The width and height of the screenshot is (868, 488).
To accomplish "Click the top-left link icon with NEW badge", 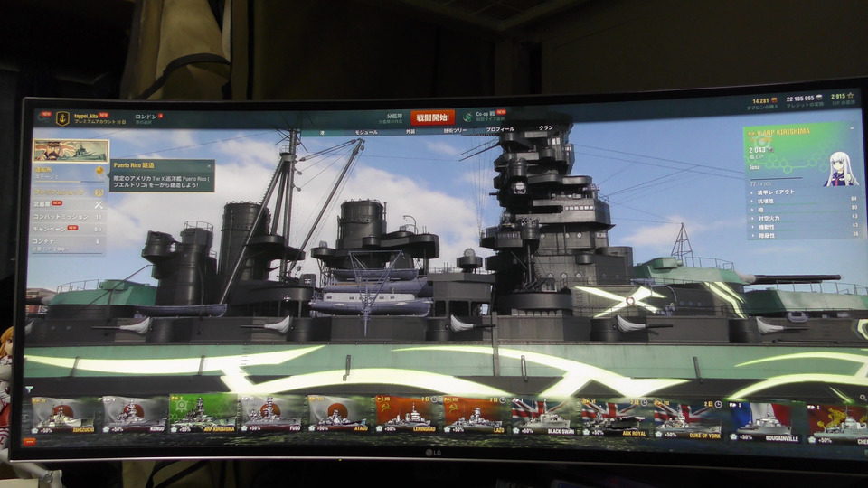I will 44,117.
